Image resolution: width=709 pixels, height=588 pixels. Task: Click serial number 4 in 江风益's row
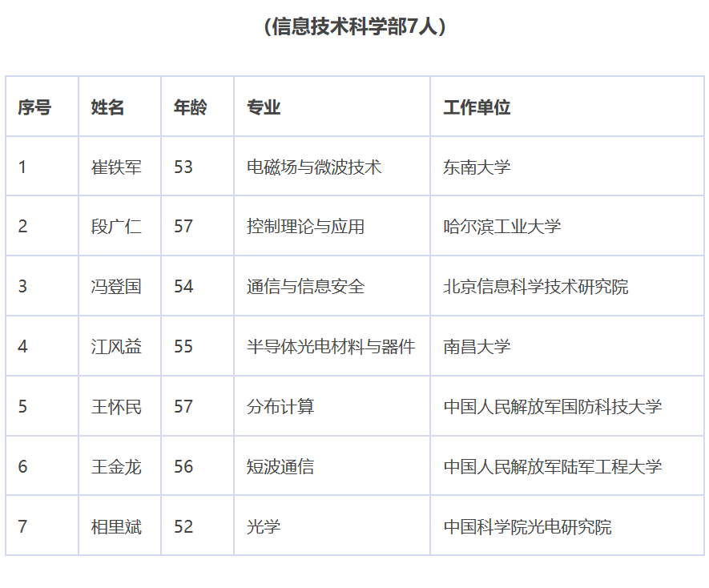click(22, 346)
